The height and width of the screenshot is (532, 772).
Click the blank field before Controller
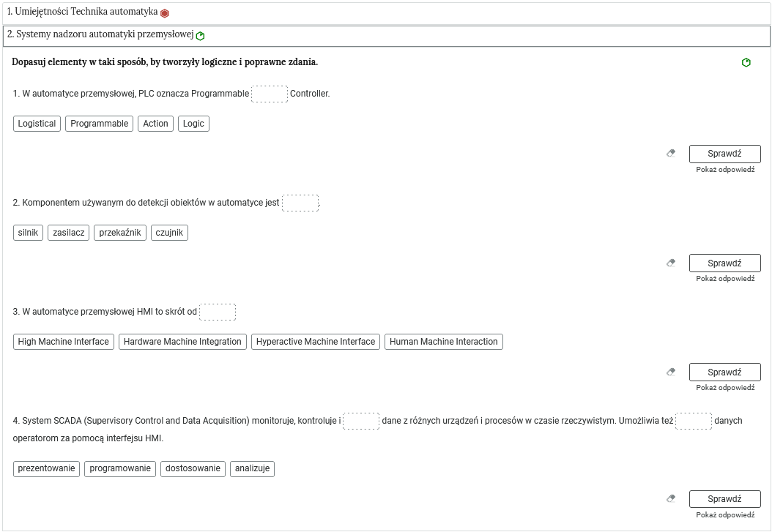click(x=270, y=94)
